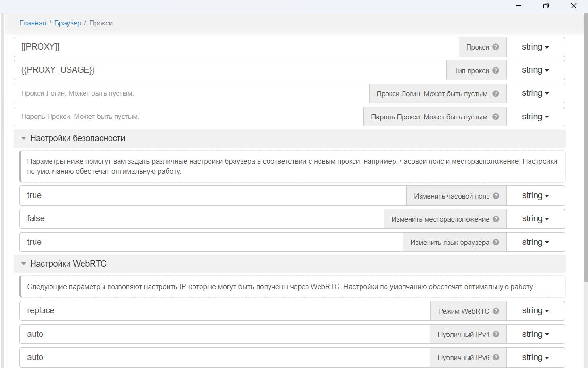The image size is (588, 368).
Task: Click help icon for Пароль Прокси field
Action: pyautogui.click(x=496, y=117)
